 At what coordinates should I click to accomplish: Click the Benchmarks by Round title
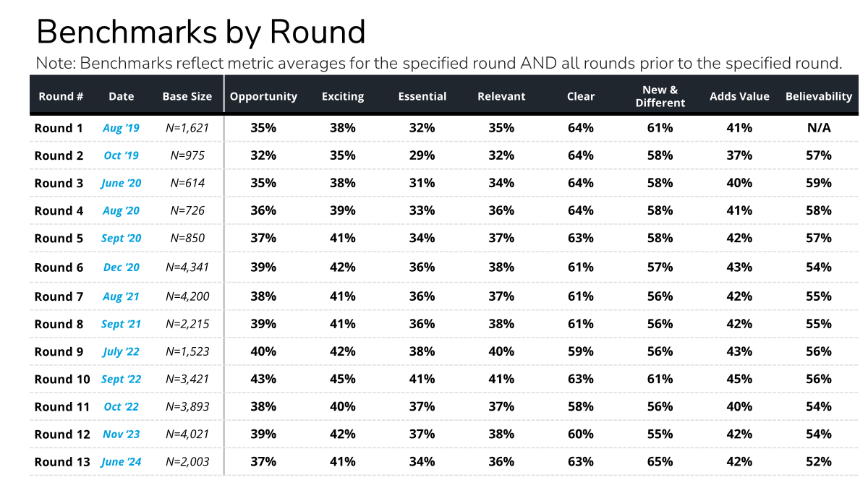[200, 33]
